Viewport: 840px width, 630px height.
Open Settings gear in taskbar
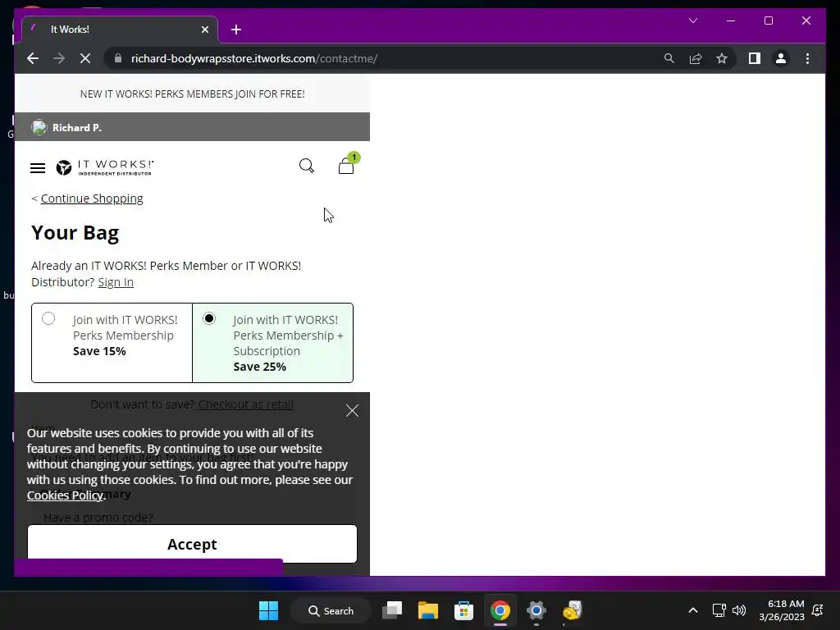tap(536, 610)
